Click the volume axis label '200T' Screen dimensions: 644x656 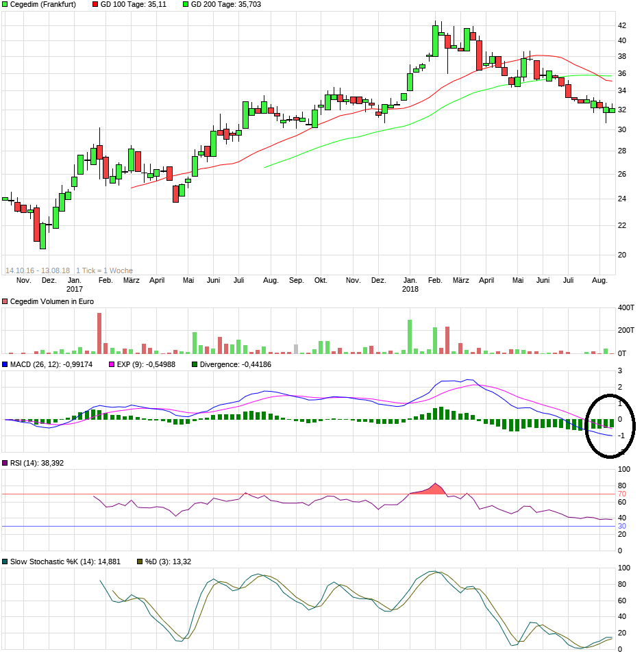[x=626, y=331]
